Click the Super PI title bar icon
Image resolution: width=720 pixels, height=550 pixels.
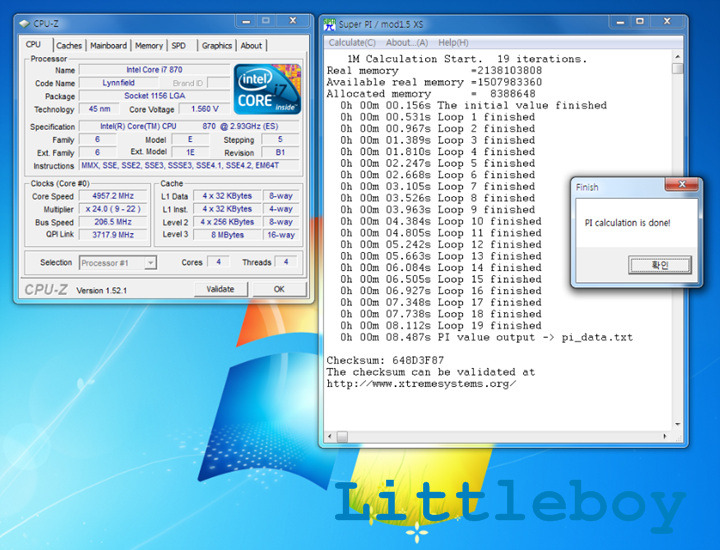(329, 24)
